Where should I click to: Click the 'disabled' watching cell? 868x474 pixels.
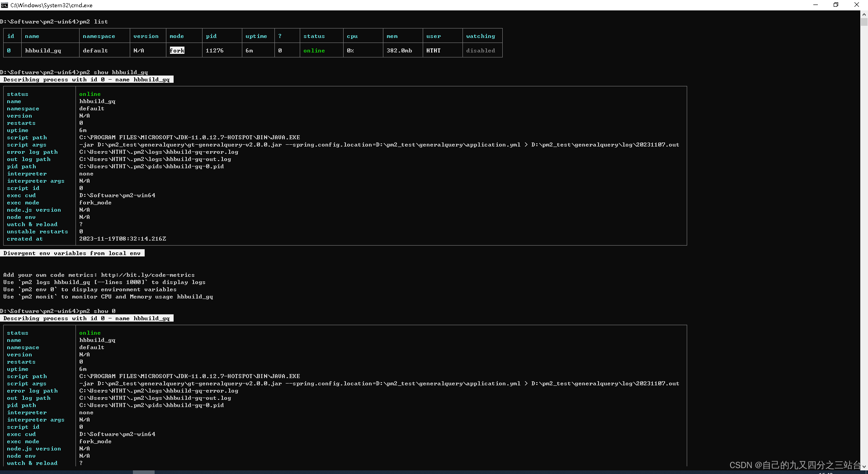[481, 51]
